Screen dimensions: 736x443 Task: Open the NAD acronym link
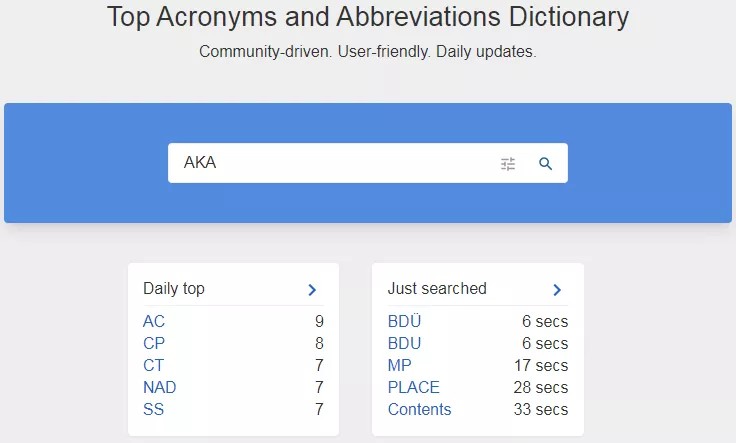[160, 388]
